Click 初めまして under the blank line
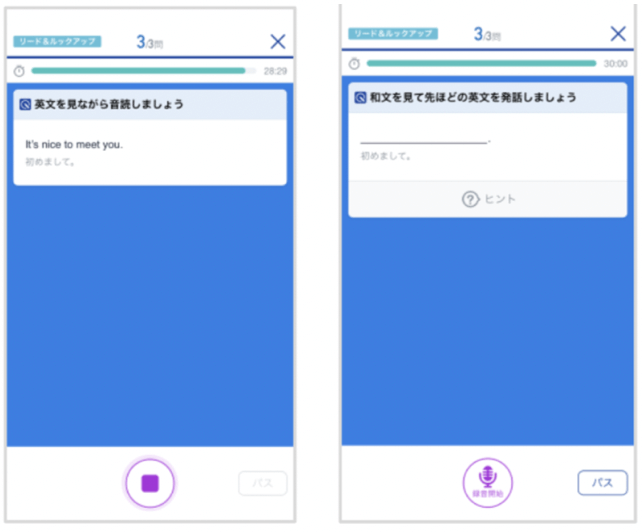The height and width of the screenshot is (532, 642). 385,156
